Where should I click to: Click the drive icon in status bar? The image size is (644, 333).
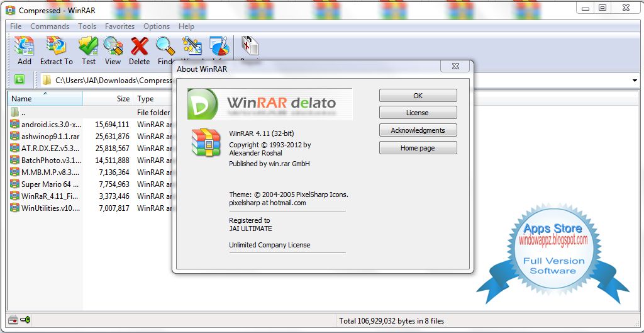(x=13, y=320)
